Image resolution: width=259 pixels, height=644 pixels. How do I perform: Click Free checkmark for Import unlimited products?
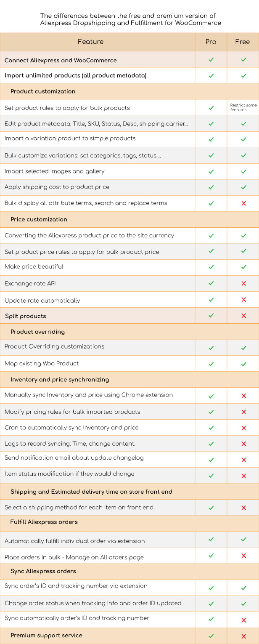coord(243,76)
